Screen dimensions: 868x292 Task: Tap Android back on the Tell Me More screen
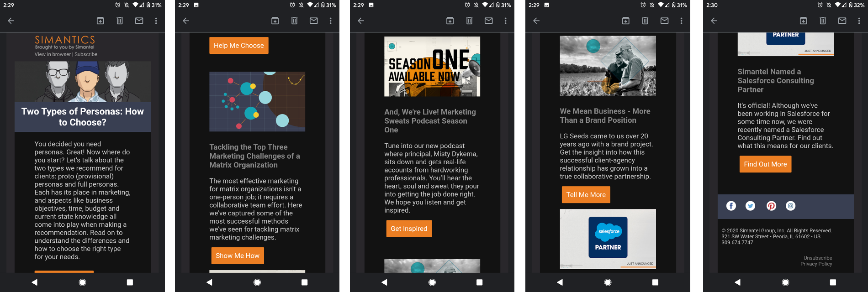560,282
